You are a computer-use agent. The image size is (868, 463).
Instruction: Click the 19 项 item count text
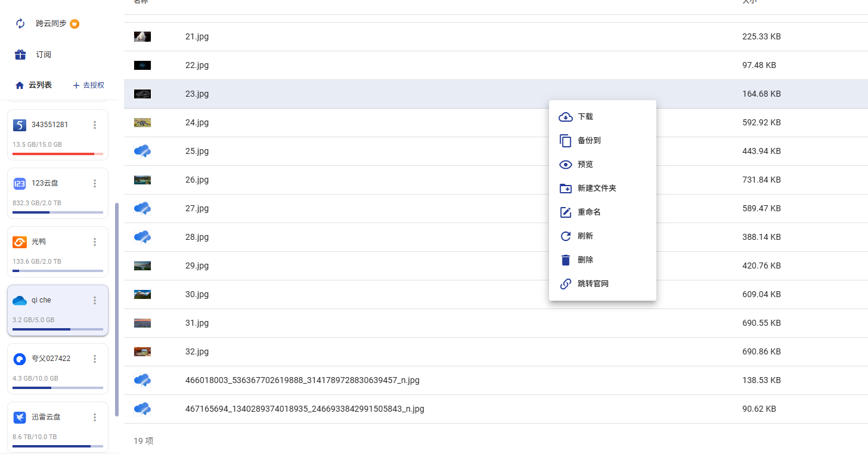144,441
